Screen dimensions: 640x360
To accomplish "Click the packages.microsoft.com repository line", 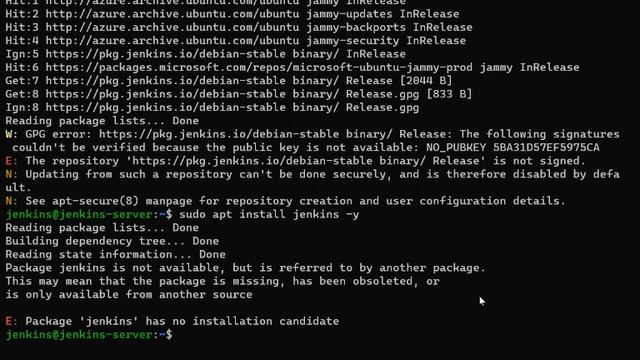I will point(292,67).
